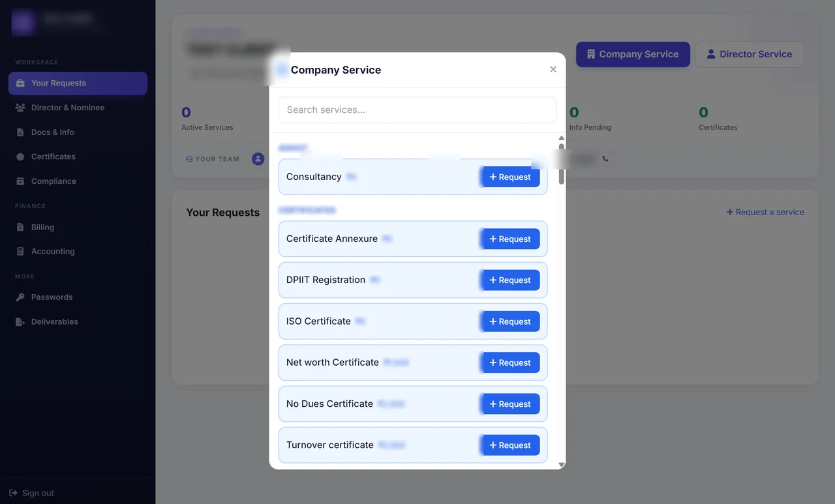The height and width of the screenshot is (504, 835).
Task: Click the people icon beside Director & Nominee
Action: click(20, 108)
